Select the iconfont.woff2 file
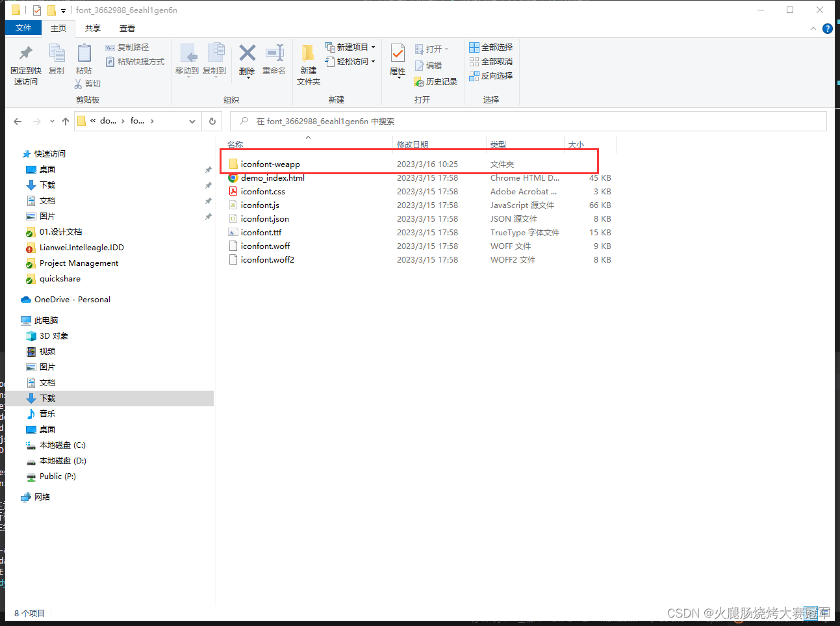 click(x=267, y=260)
